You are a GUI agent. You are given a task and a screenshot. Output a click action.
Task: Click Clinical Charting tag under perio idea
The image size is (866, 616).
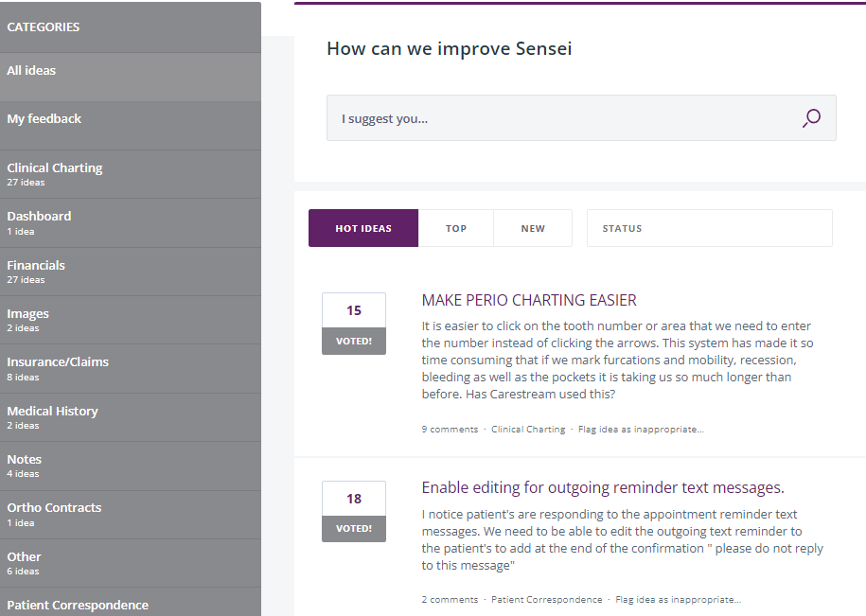pyautogui.click(x=528, y=429)
